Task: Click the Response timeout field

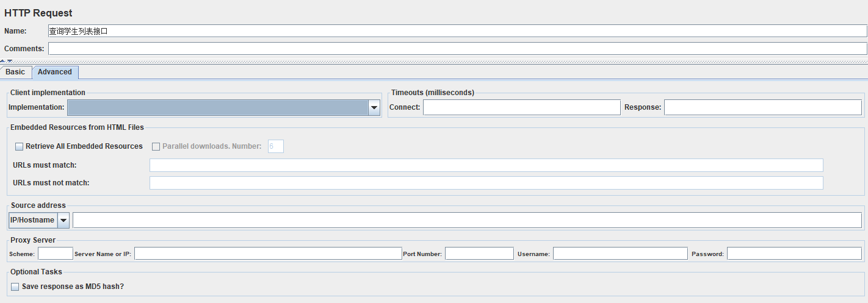Action: point(762,107)
